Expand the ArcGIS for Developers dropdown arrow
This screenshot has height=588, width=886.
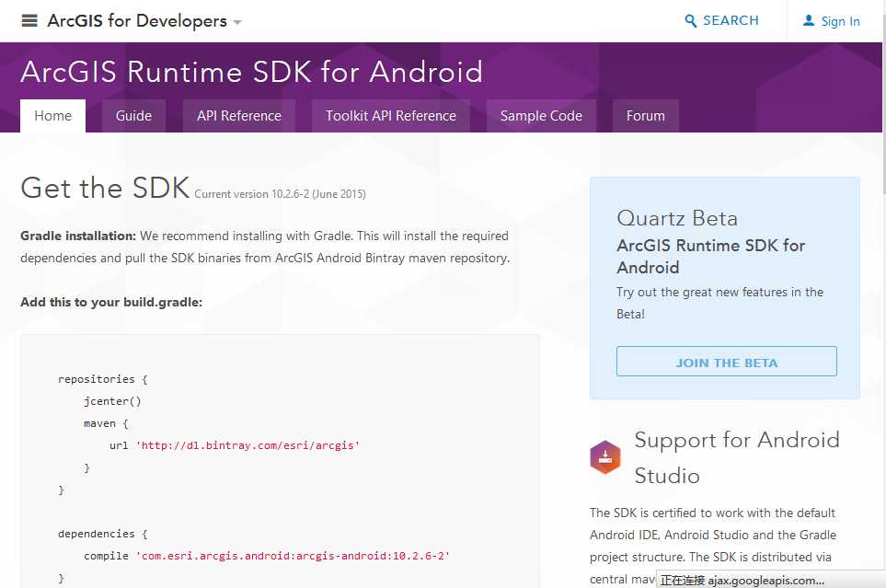pos(237,23)
